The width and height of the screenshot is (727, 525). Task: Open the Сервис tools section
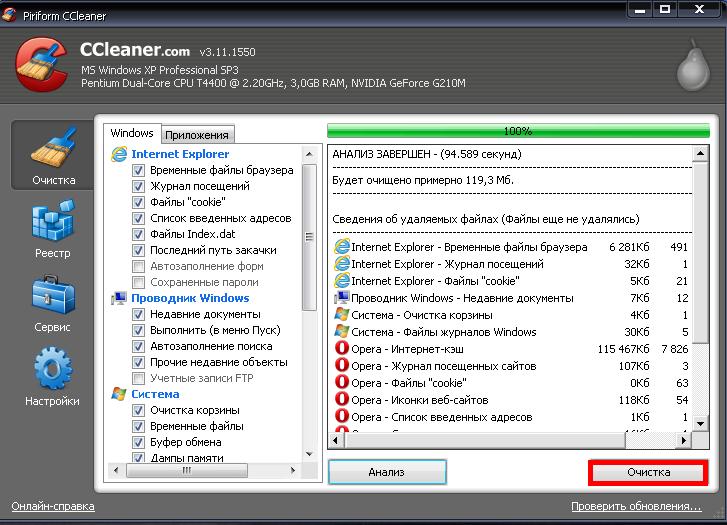pos(53,303)
